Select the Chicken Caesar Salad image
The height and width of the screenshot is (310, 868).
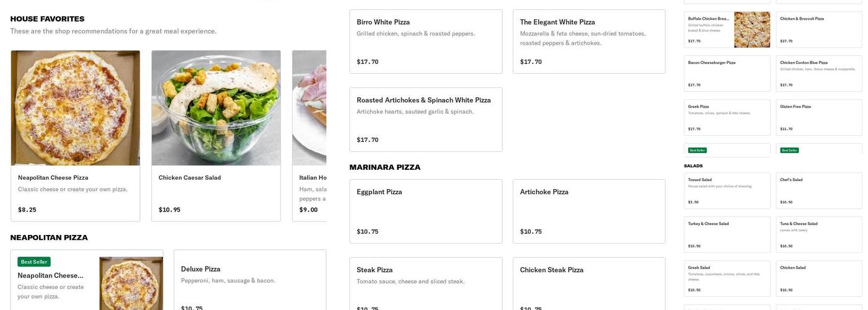(216, 108)
